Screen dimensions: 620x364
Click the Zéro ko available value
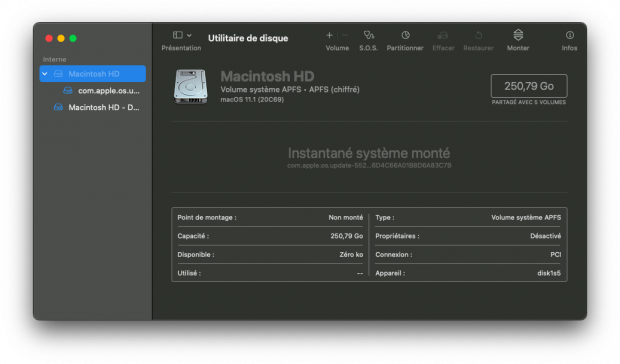(x=351, y=255)
